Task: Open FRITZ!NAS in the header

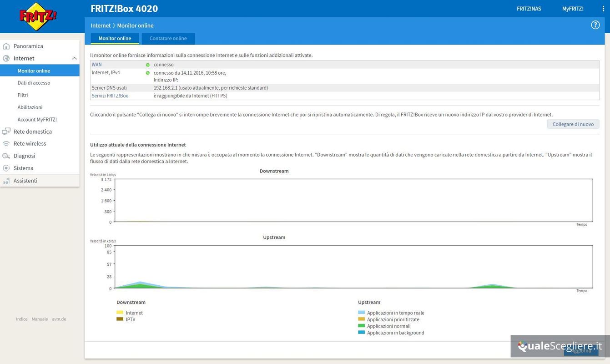Action: pyautogui.click(x=529, y=9)
